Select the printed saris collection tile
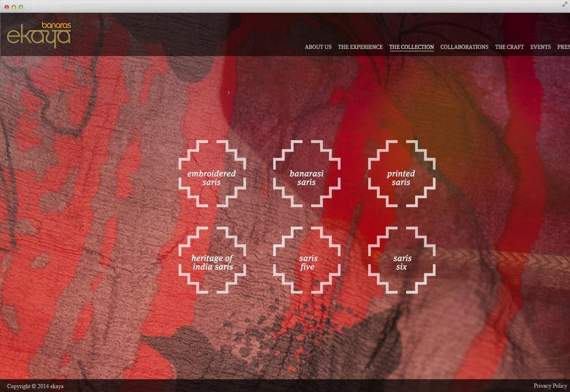Screen dimensions: 570x392 [x=401, y=173]
